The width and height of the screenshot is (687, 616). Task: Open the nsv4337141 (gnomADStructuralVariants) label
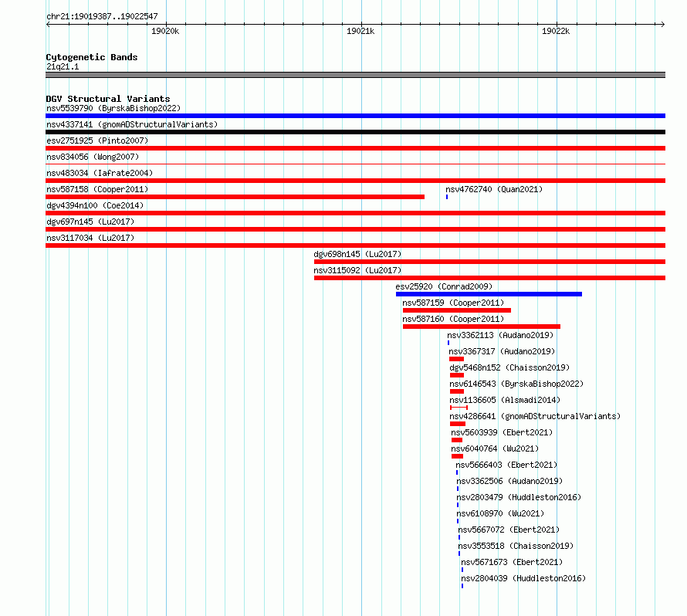(132, 124)
